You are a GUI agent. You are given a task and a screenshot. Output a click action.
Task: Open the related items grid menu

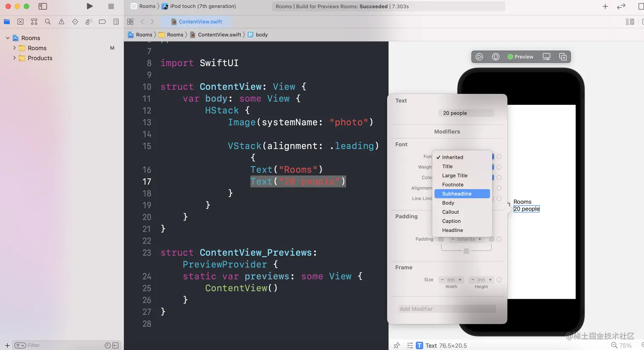coord(130,22)
